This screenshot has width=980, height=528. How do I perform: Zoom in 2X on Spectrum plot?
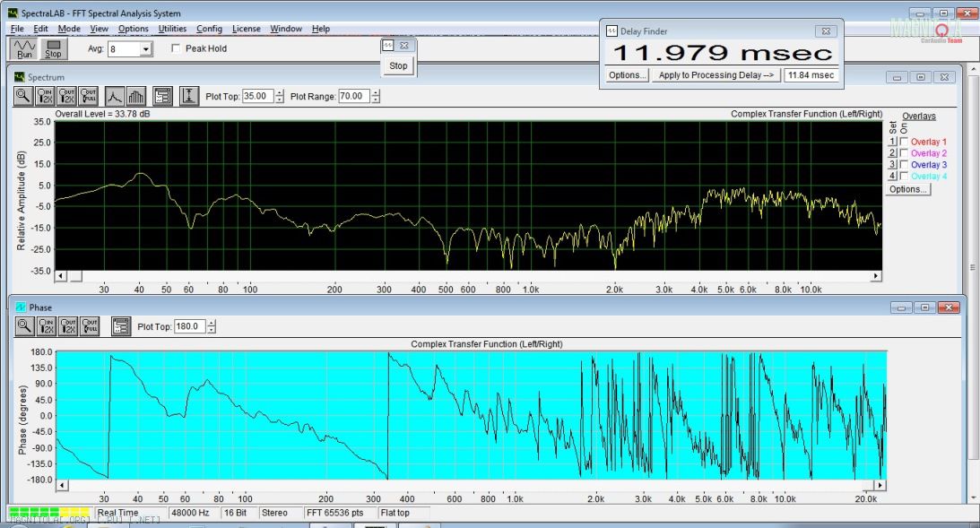(45, 96)
